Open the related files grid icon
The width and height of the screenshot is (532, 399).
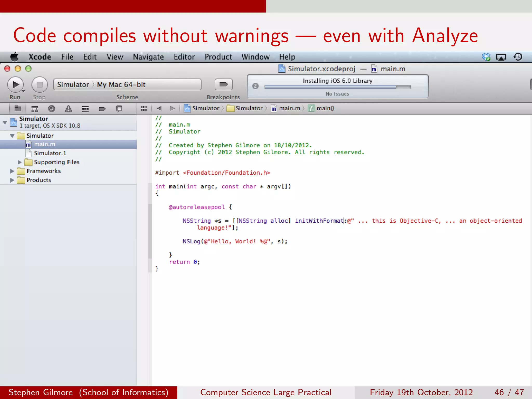[x=144, y=108]
